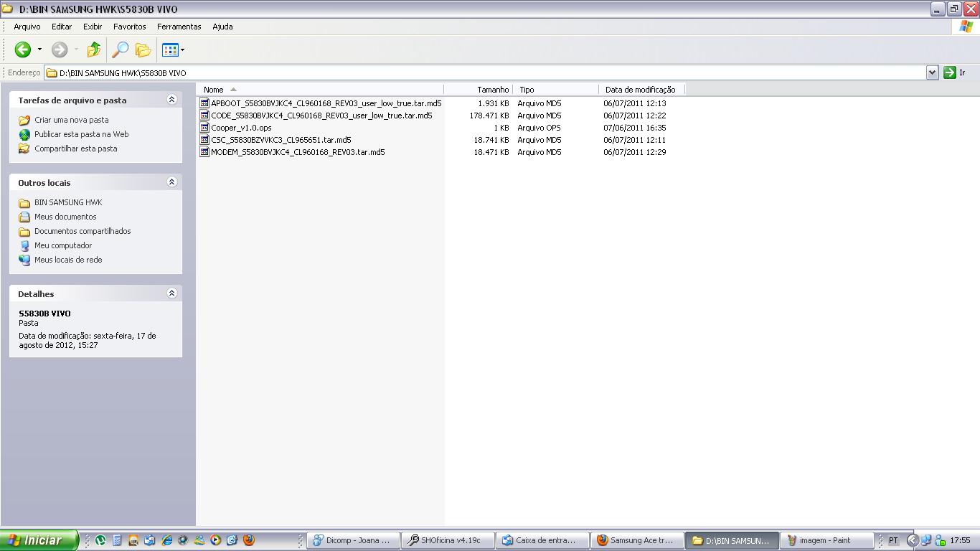
Task: Click the file icon beside CSC_S5830BZVVKC3
Action: 204,140
